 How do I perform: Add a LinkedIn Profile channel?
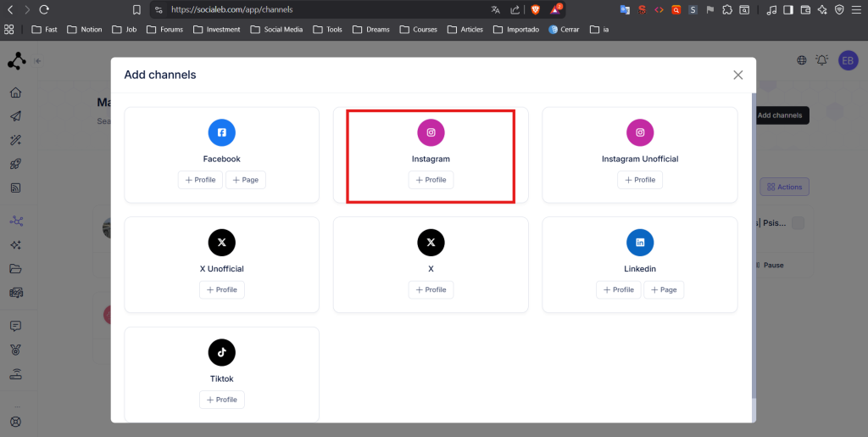coord(618,290)
